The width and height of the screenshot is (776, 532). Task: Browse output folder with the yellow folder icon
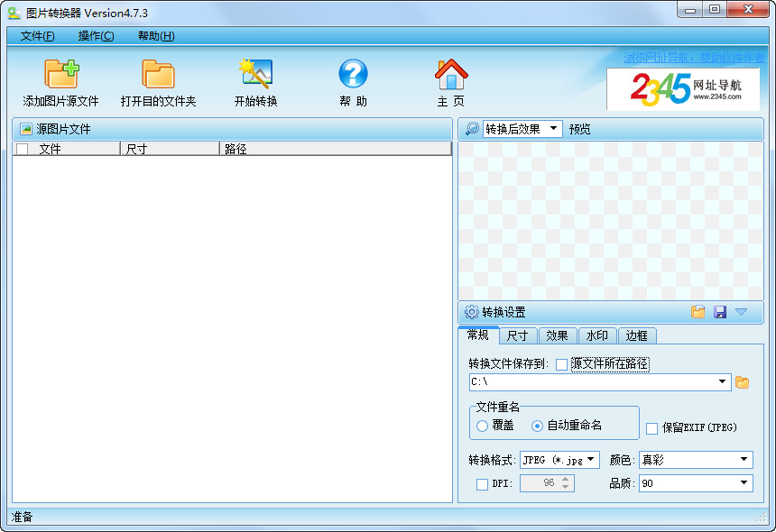tap(742, 382)
